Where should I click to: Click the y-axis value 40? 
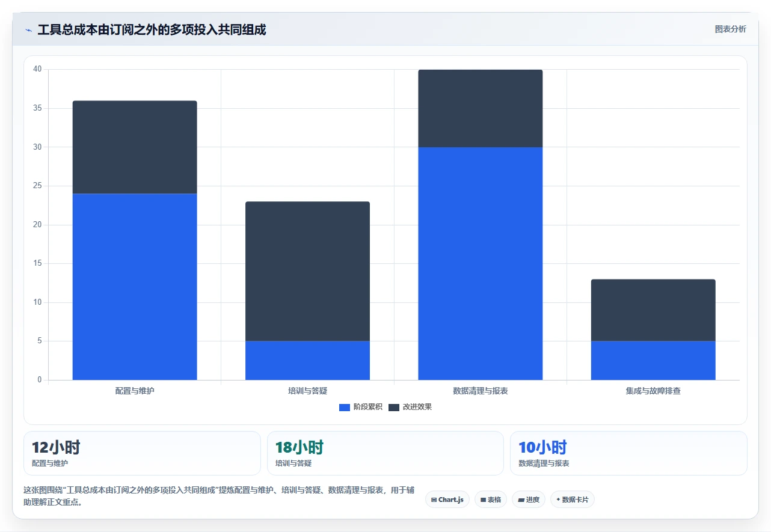click(x=37, y=69)
